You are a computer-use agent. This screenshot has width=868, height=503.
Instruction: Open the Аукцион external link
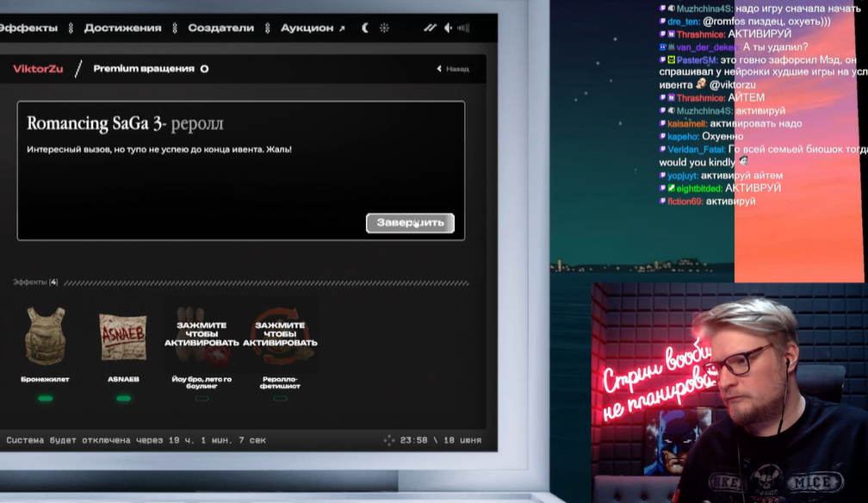313,28
